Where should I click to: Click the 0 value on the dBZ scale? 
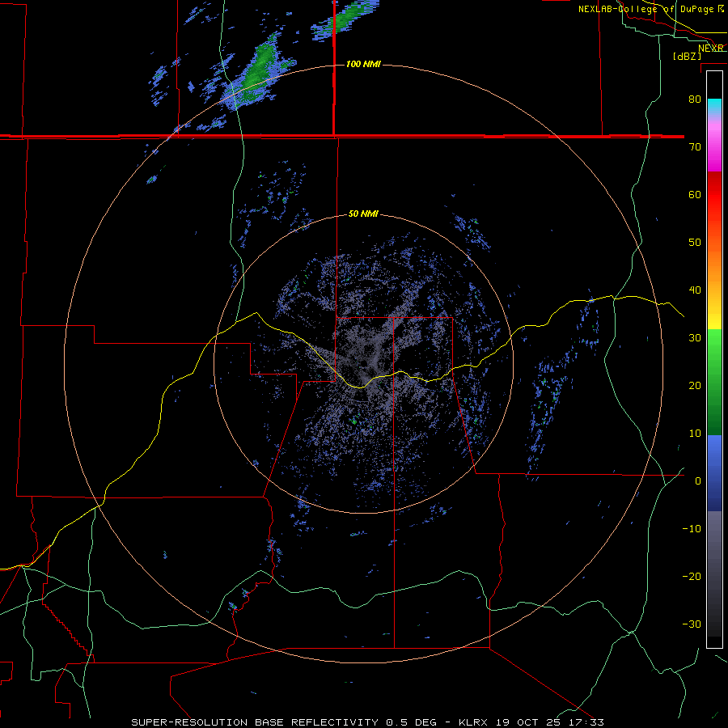[x=698, y=481]
